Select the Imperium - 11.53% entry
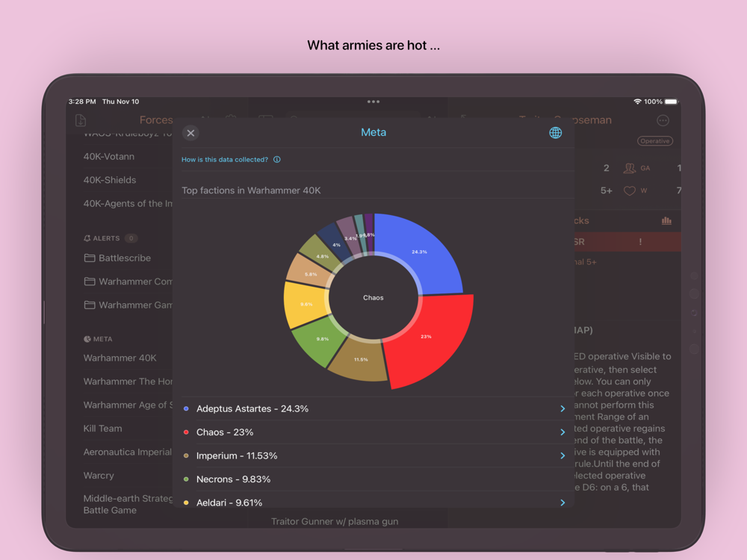Viewport: 747px width, 560px height. click(373, 455)
